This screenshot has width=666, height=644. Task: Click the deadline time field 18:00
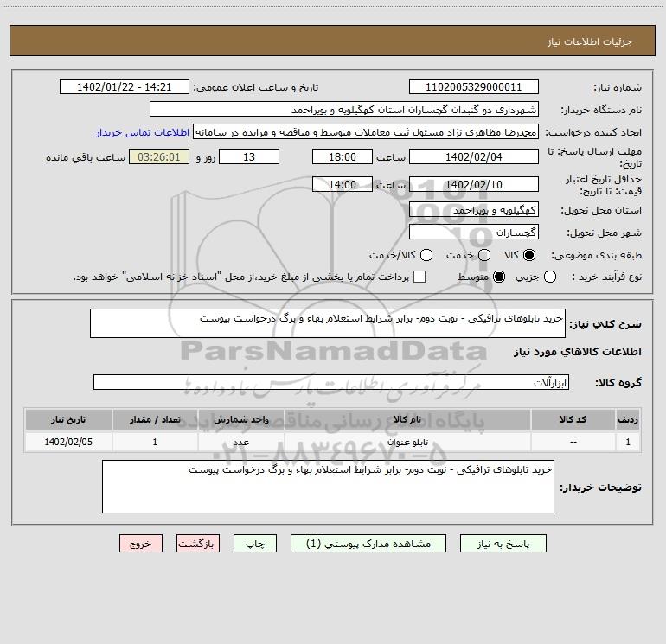[x=343, y=156]
